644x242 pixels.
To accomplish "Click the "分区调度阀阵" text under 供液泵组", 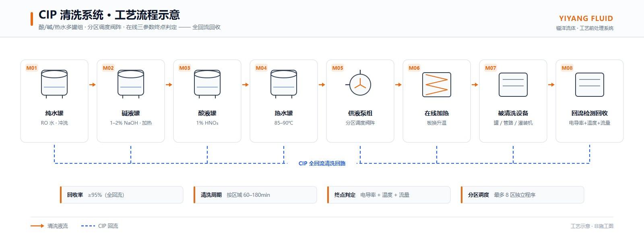I will coord(360,123).
